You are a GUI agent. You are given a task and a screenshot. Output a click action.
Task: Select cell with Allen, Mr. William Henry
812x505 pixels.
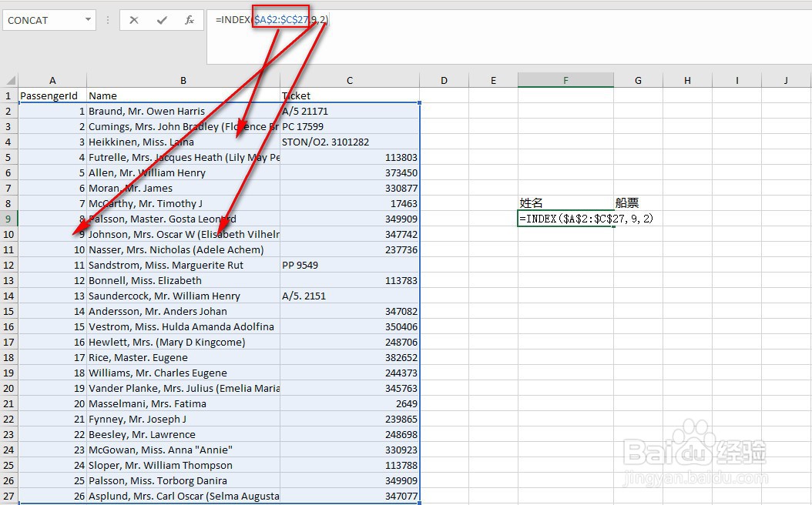click(183, 172)
